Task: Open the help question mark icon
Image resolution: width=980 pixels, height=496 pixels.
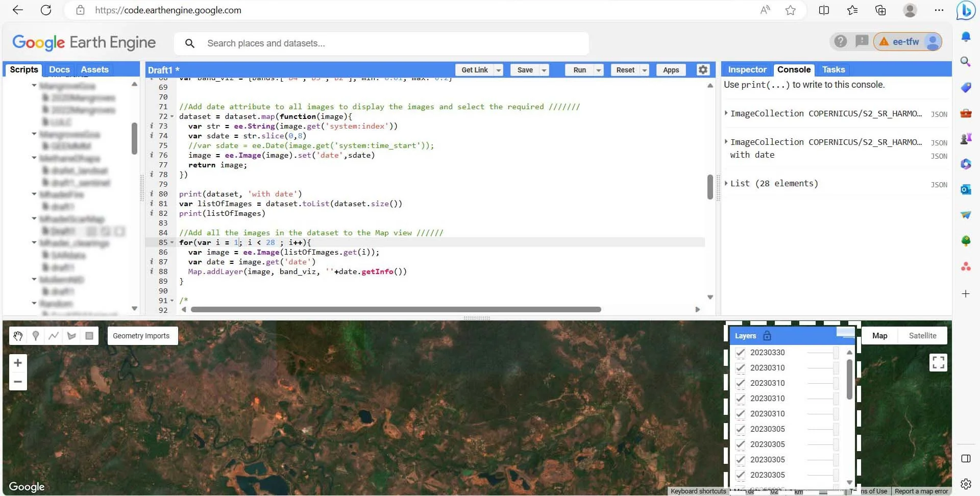Action: coord(840,42)
